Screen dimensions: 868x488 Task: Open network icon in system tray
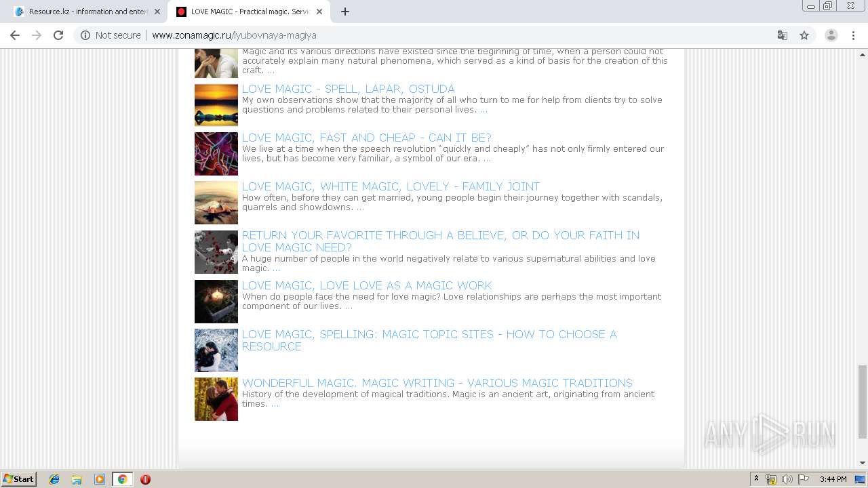pos(771,479)
